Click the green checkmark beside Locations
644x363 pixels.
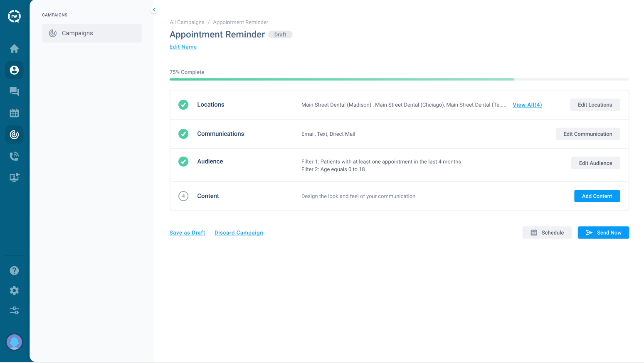click(x=183, y=105)
